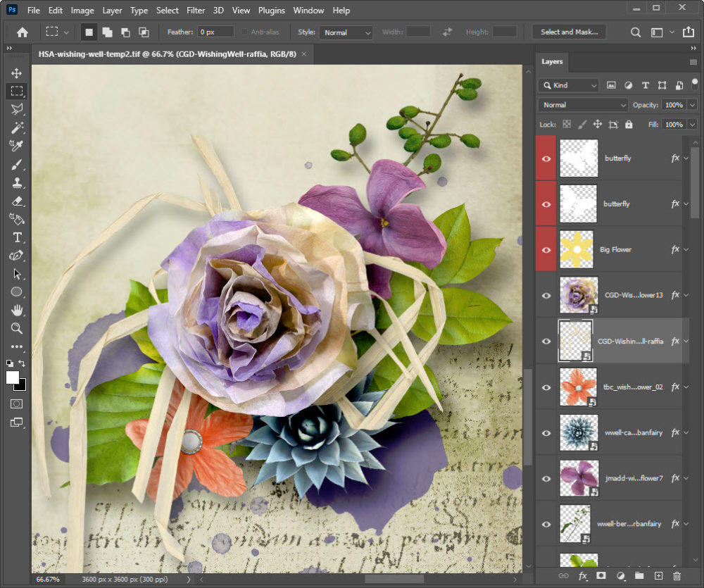This screenshot has width=704, height=588.
Task: Click the Select and Mask button
Action: click(569, 32)
